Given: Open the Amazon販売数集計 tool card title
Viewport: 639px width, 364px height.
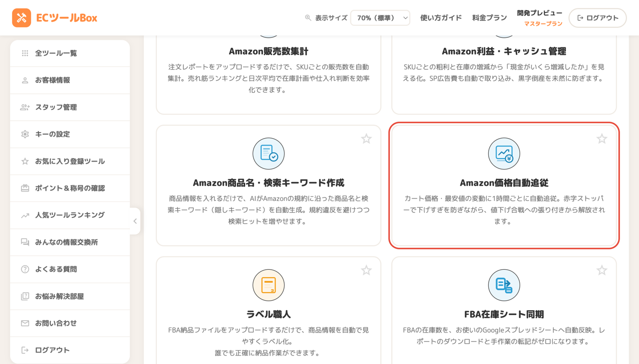Looking at the screenshot, I should pos(269,51).
